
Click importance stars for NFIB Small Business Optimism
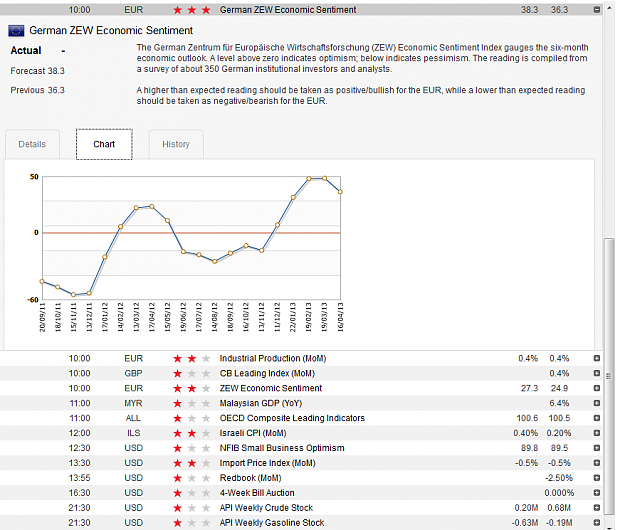pyautogui.click(x=192, y=448)
